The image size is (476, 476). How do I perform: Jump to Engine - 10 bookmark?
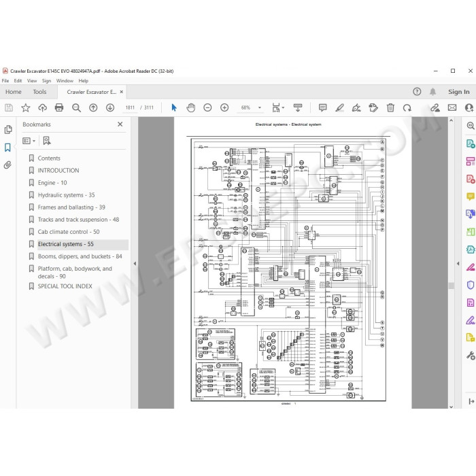click(52, 183)
